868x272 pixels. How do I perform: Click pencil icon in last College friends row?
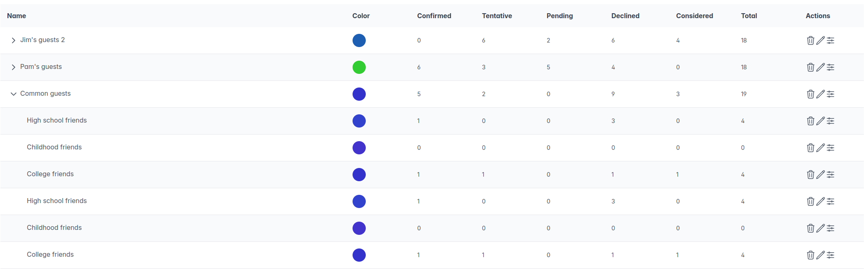pos(821,255)
